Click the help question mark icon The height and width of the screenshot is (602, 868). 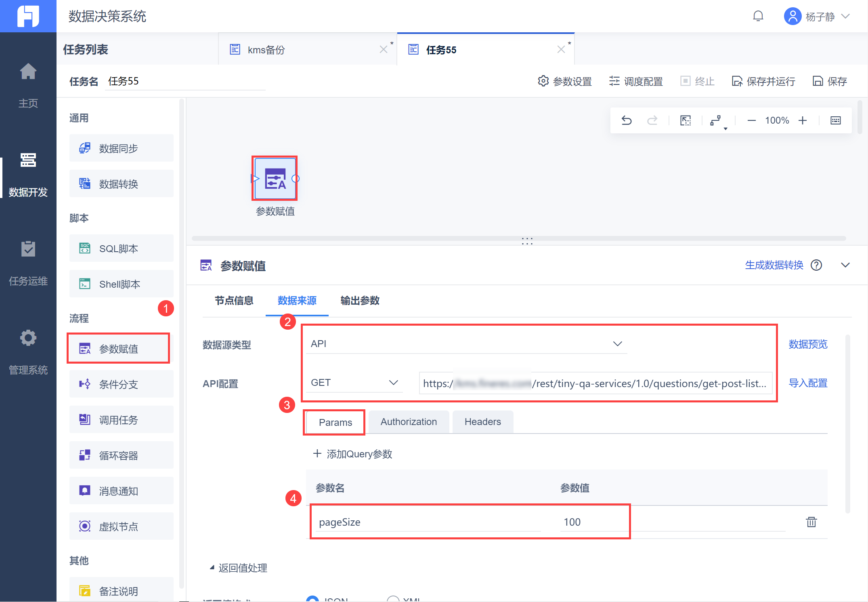click(816, 265)
